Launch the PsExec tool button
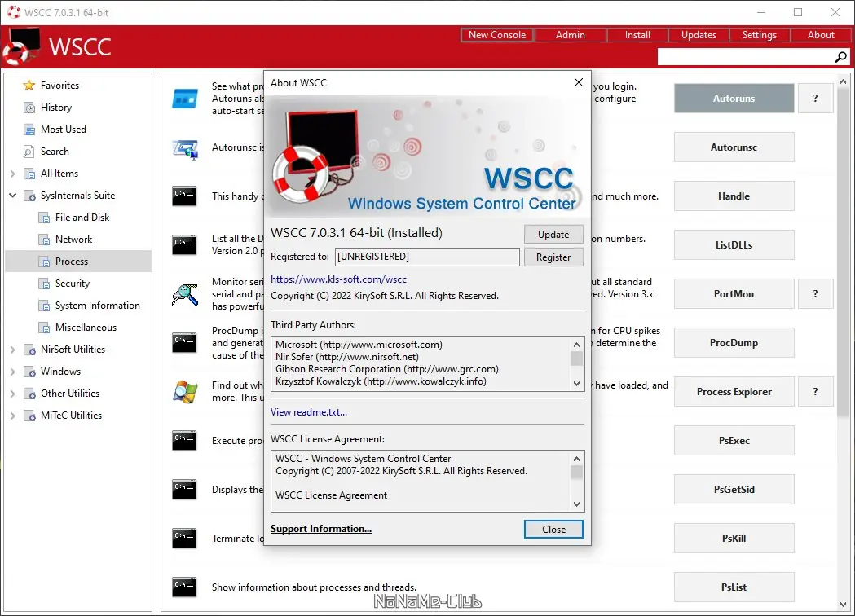Viewport: 855px width, 616px height. 734,441
